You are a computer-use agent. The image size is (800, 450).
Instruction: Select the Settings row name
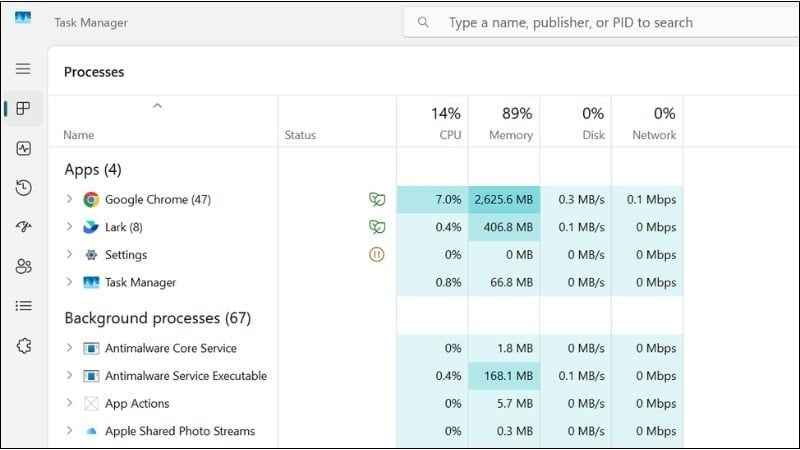point(126,255)
